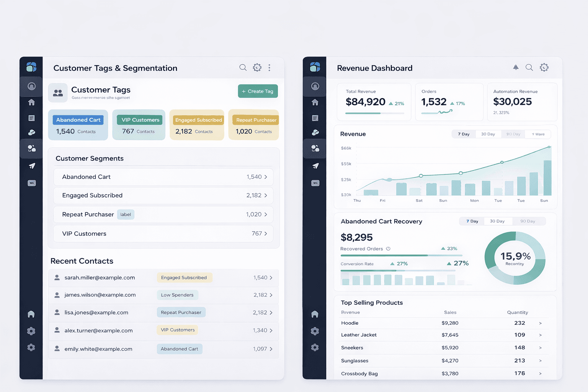
Task: Open search on the Revenue Dashboard
Action: click(529, 67)
